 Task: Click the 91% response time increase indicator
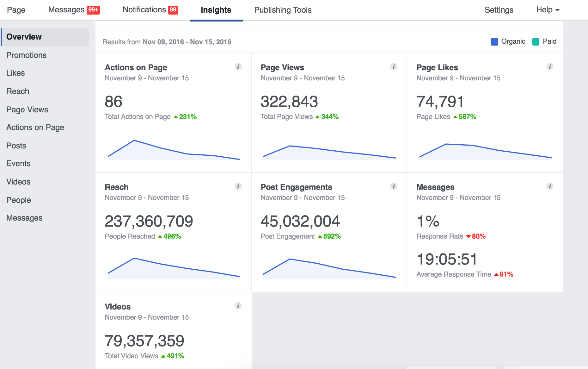pyautogui.click(x=504, y=274)
